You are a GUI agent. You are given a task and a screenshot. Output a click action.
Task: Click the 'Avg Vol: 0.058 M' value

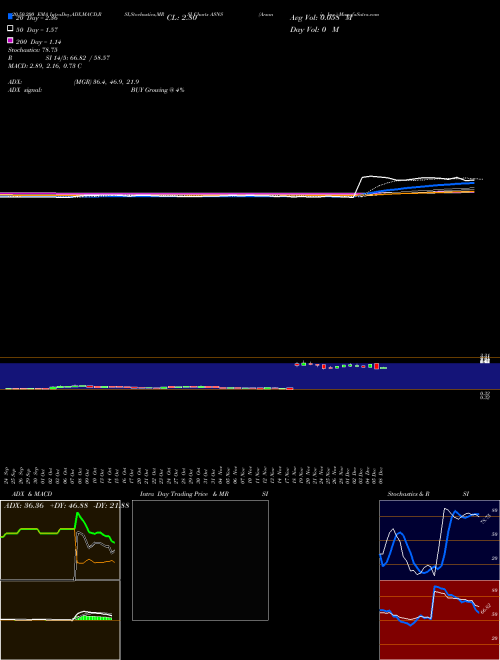point(321,18)
